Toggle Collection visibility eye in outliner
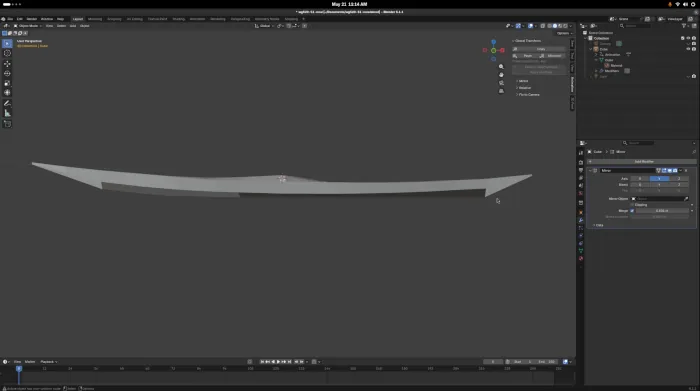This screenshot has height=391, width=700. pyautogui.click(x=688, y=38)
